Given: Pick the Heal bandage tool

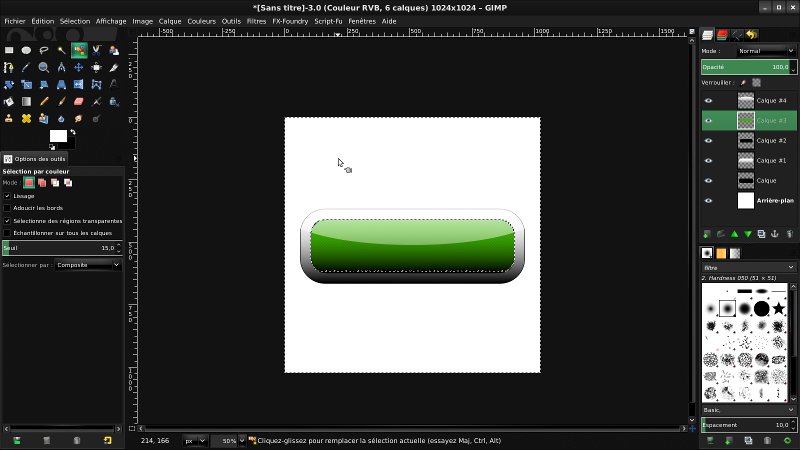Looking at the screenshot, I should coord(27,118).
